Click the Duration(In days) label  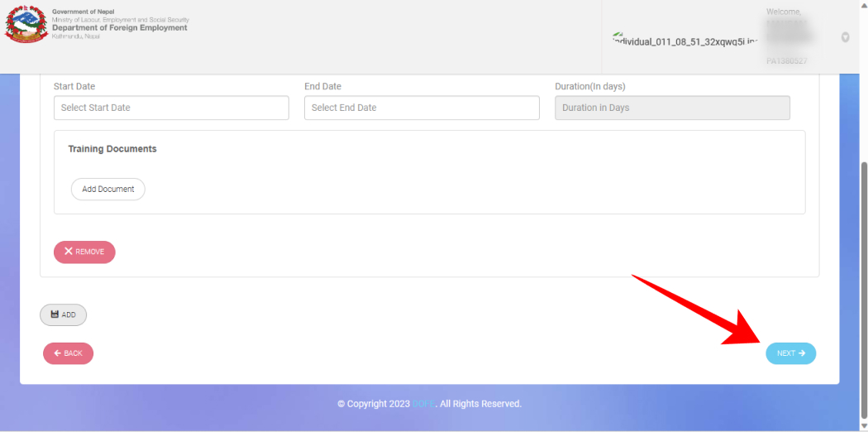(590, 86)
